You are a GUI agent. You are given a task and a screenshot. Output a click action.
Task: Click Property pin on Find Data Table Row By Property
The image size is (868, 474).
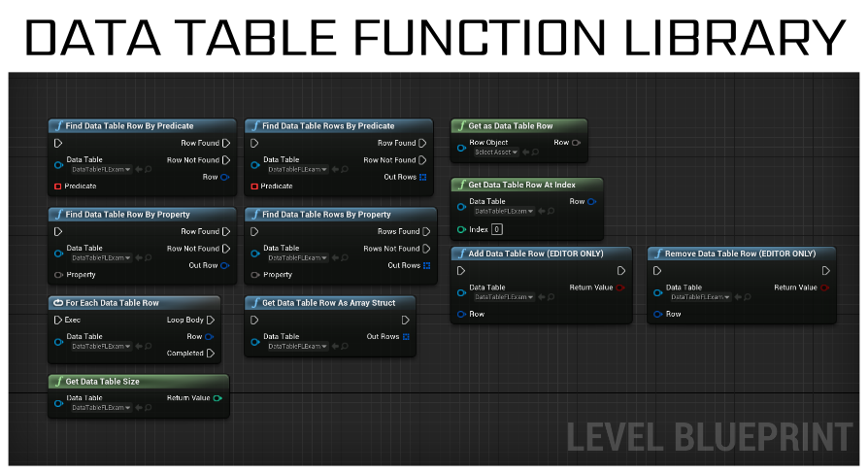pyautogui.click(x=58, y=275)
